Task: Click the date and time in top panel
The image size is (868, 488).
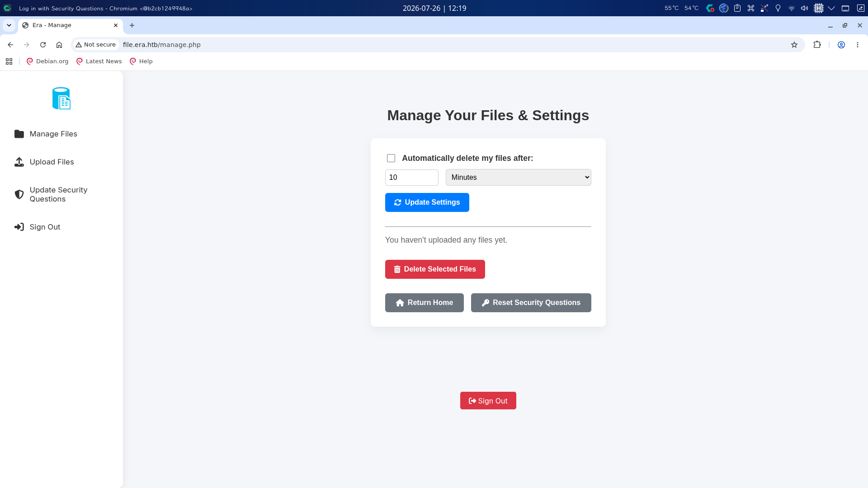Action: [434, 8]
